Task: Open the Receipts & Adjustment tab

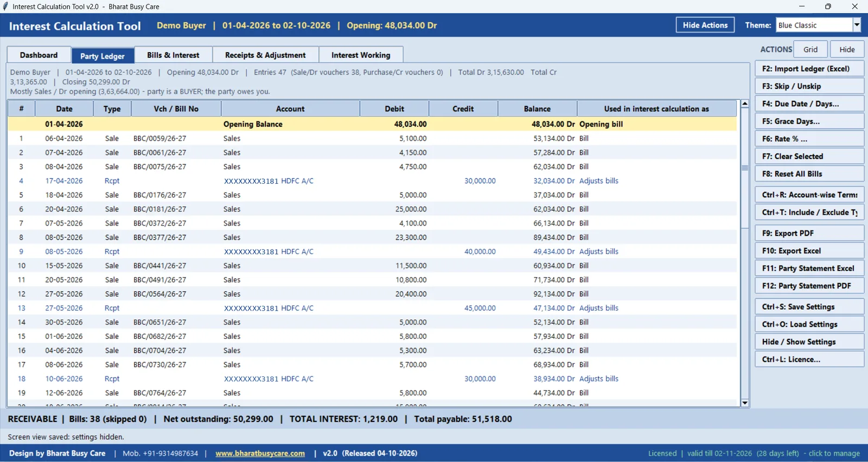Action: point(265,55)
